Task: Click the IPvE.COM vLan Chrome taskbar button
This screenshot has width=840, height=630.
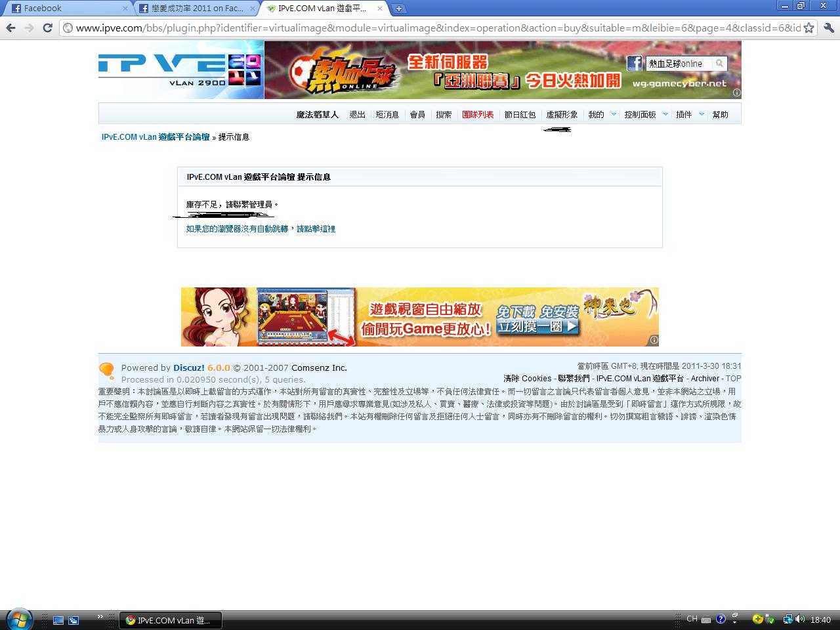Action: coord(171,620)
